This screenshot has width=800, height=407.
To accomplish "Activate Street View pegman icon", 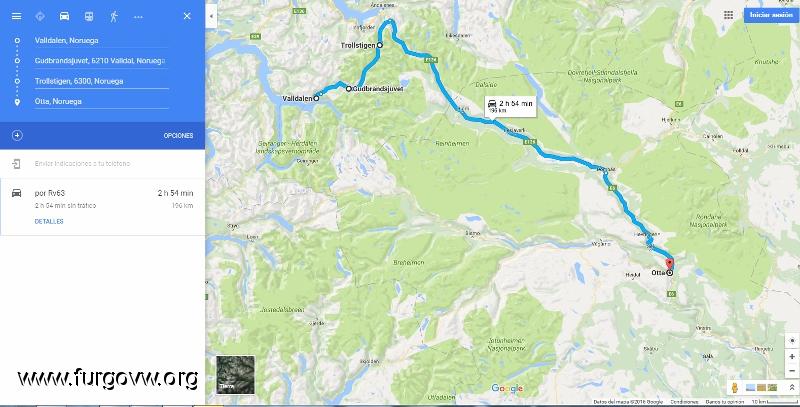I will pos(735,388).
